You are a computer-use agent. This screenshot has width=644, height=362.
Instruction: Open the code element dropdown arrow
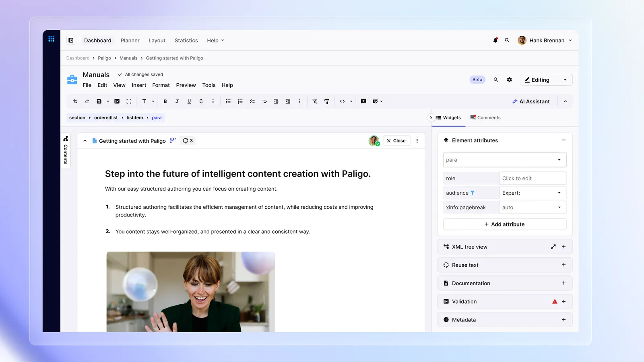pyautogui.click(x=351, y=101)
